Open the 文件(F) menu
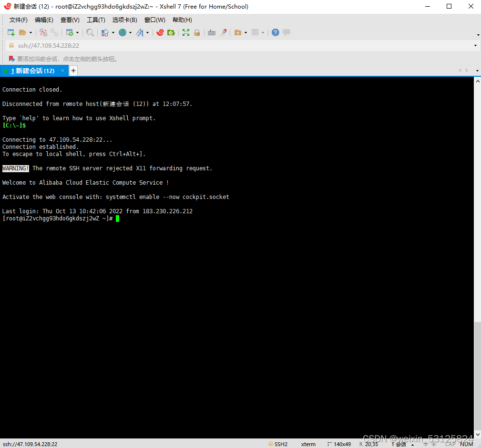This screenshot has width=481, height=448. point(19,20)
